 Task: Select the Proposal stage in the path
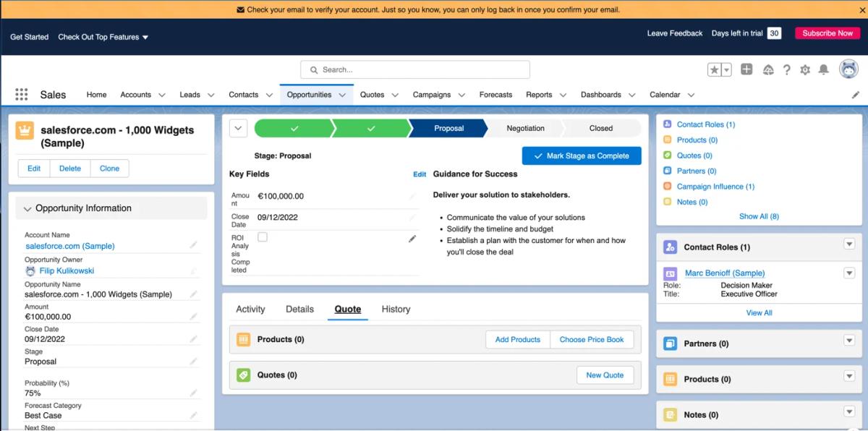448,128
